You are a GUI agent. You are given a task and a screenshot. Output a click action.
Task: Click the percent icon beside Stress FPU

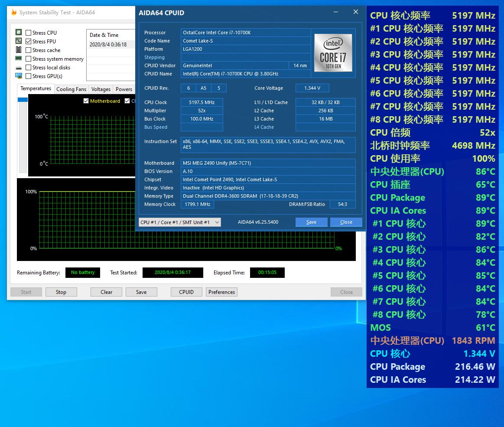pos(19,41)
